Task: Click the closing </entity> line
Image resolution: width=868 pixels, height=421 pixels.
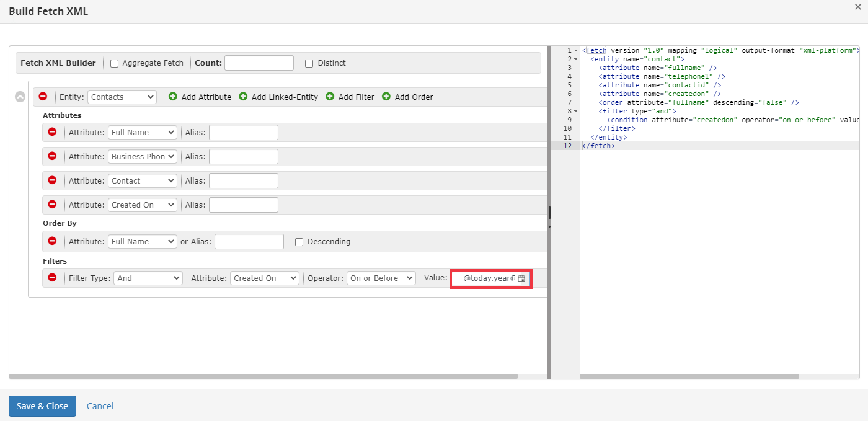Action: [609, 137]
